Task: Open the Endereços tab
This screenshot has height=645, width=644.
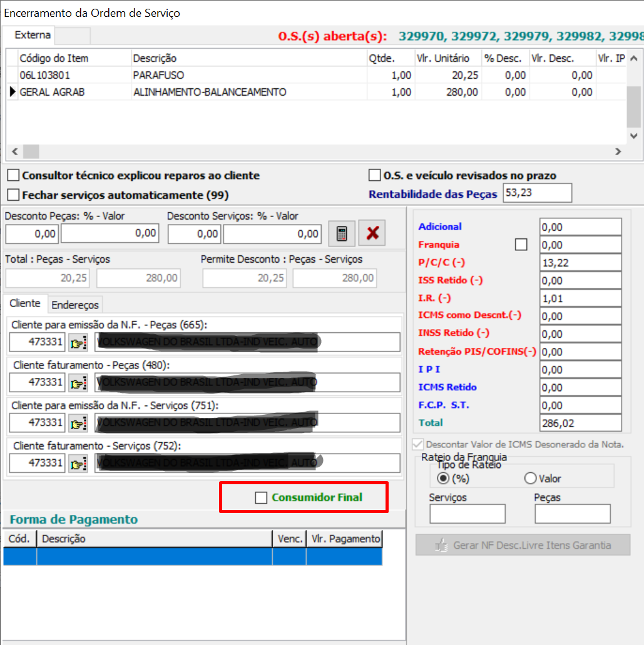Action: click(75, 305)
